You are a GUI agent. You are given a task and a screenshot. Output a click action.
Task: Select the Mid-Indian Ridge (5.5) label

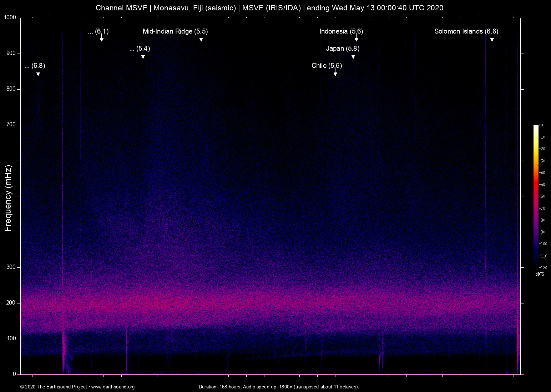click(x=175, y=31)
